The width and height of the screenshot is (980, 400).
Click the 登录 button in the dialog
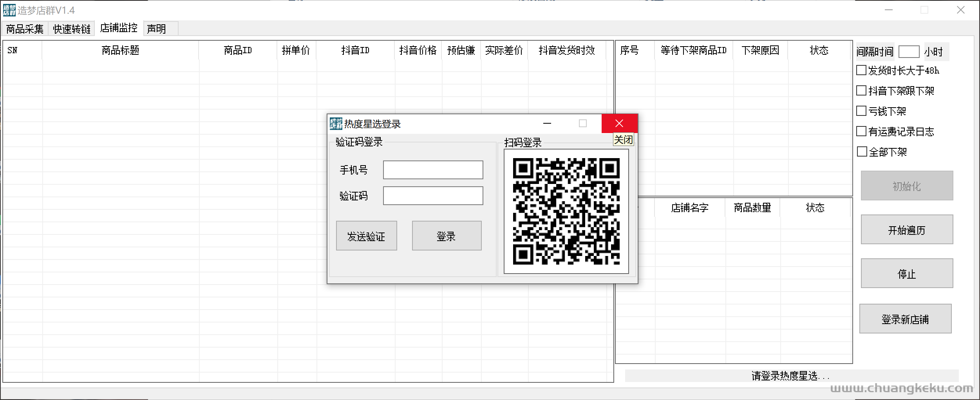(447, 236)
